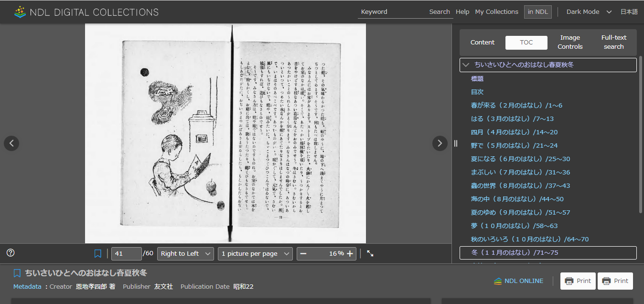The height and width of the screenshot is (304, 644).
Task: Open the 1 picture per page dropdown
Action: pos(255,253)
